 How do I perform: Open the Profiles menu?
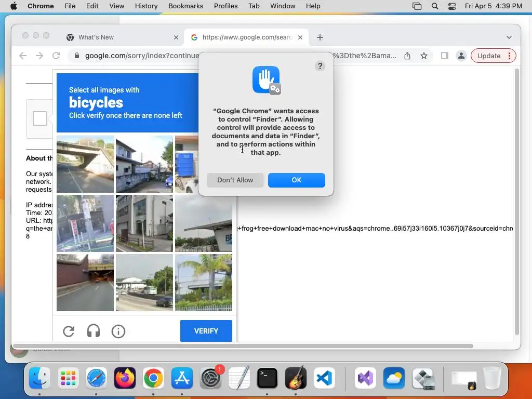tap(225, 6)
